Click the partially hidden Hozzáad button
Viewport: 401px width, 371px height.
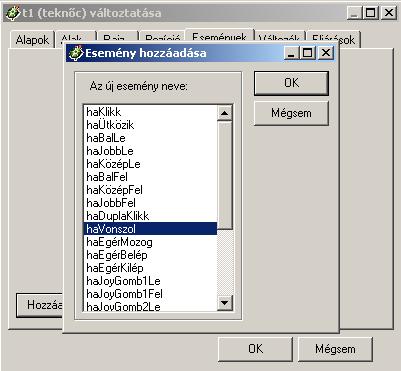point(40,305)
